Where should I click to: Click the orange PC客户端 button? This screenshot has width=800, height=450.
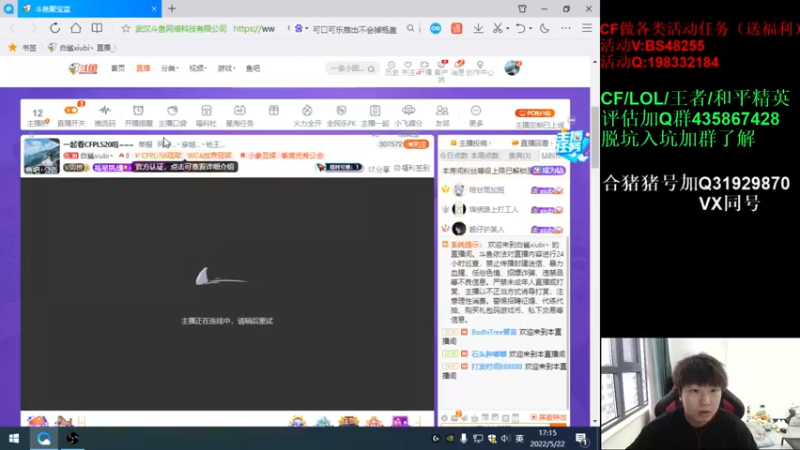tap(534, 113)
